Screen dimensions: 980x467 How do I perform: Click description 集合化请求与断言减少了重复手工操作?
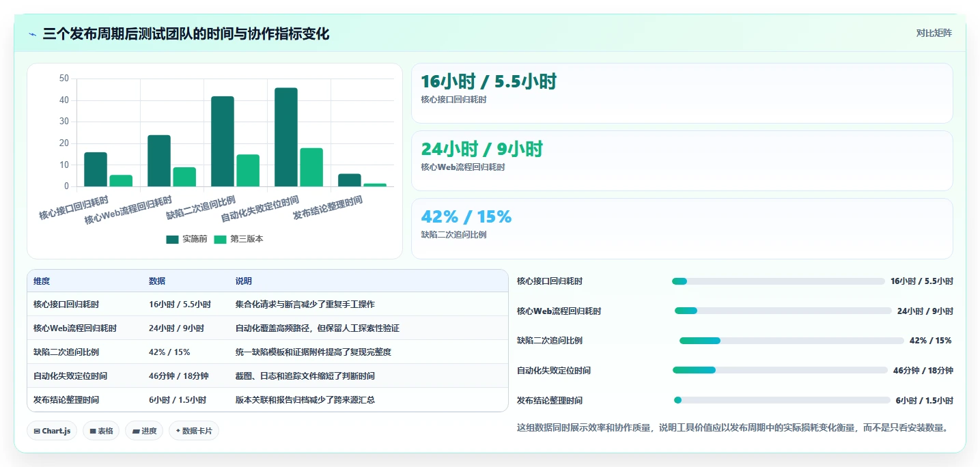(x=305, y=305)
